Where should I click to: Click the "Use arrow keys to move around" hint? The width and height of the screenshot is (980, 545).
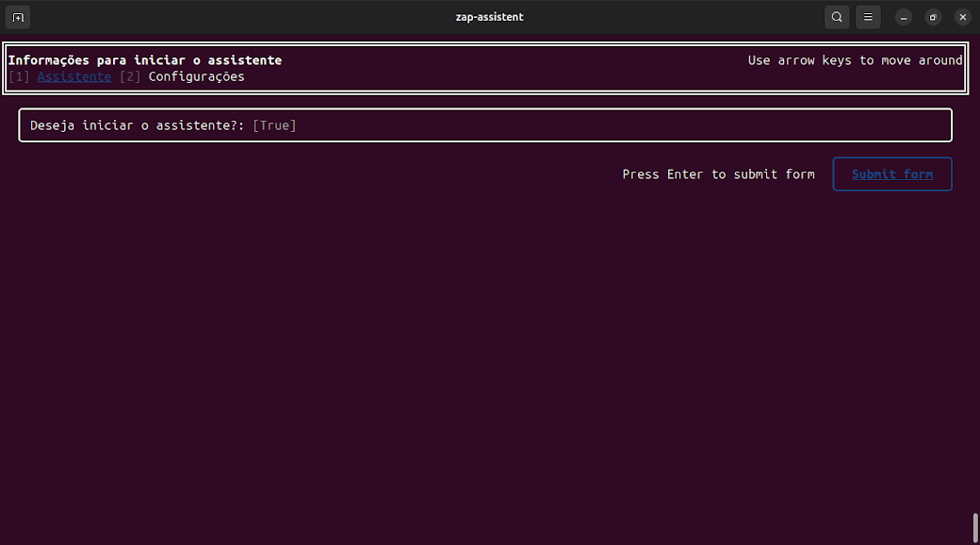pos(855,60)
